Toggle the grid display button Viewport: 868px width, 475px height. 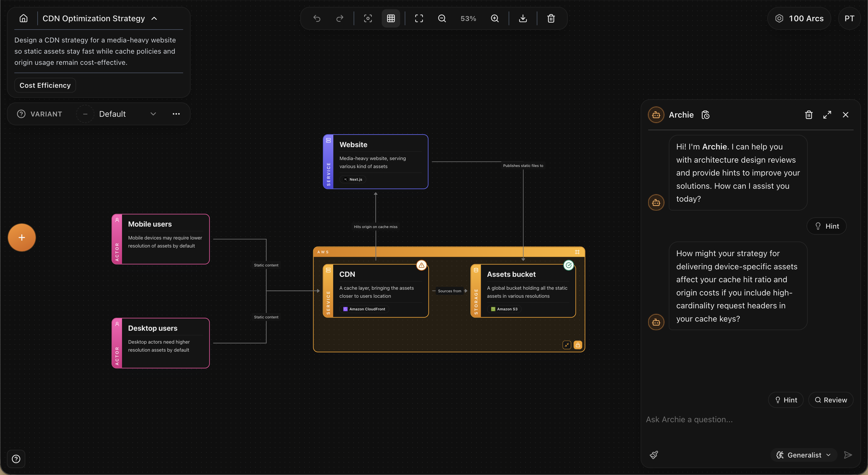[391, 18]
